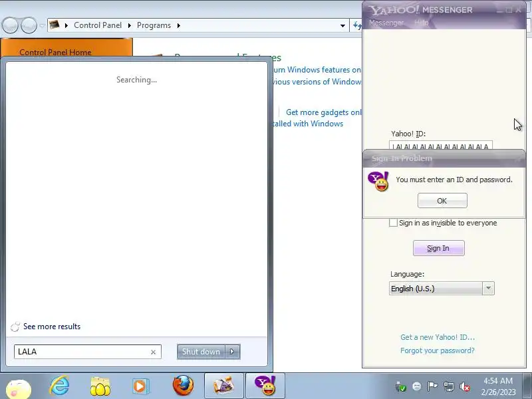Open the address bar history dropdown
The height and width of the screenshot is (399, 532).
[x=342, y=25]
